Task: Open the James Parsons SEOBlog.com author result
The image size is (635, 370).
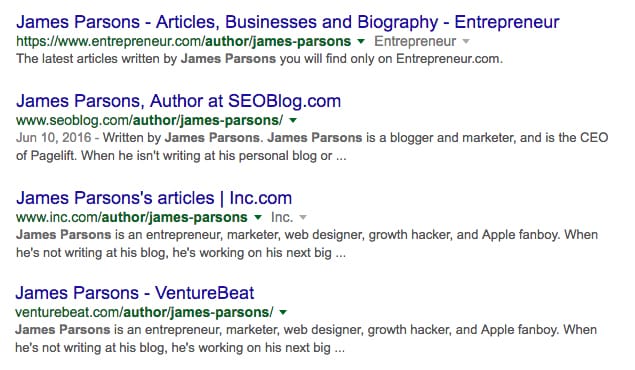Action: click(x=179, y=101)
